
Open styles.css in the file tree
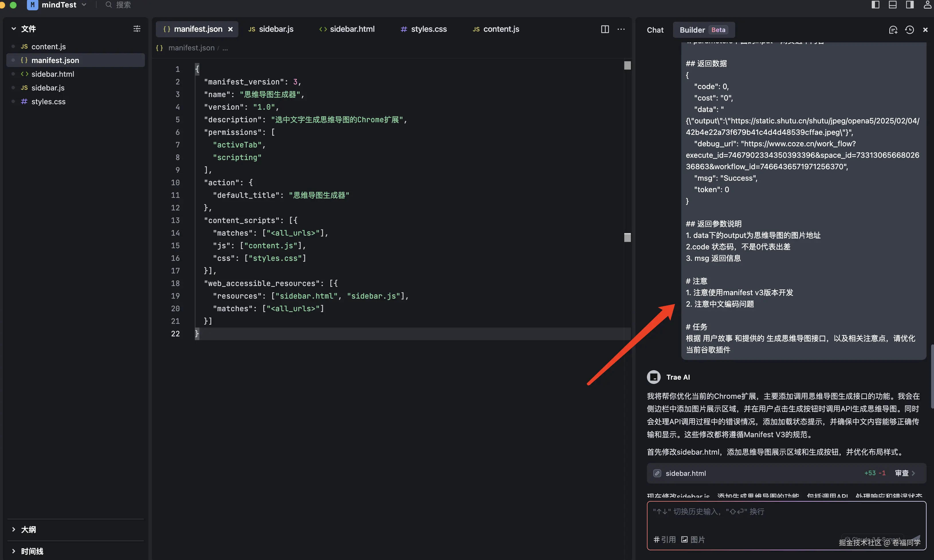48,102
